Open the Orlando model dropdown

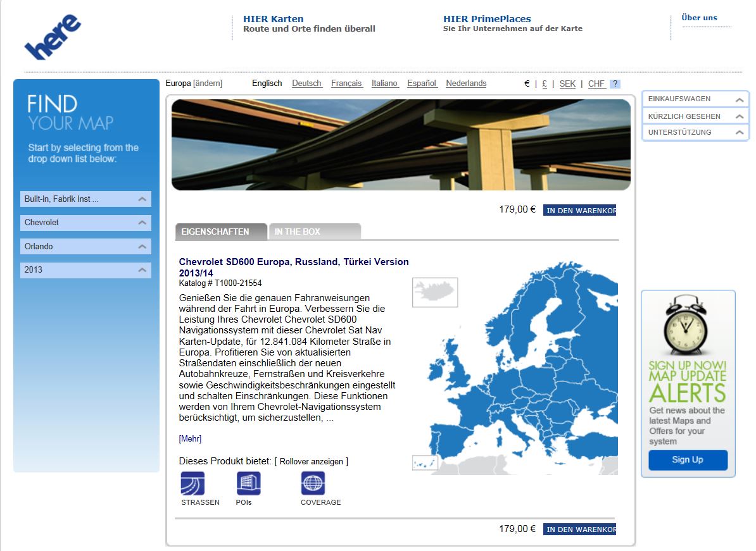coord(85,246)
